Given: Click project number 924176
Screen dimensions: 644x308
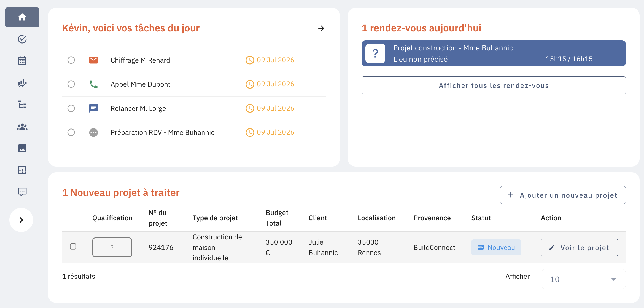Looking at the screenshot, I should coord(161,247).
